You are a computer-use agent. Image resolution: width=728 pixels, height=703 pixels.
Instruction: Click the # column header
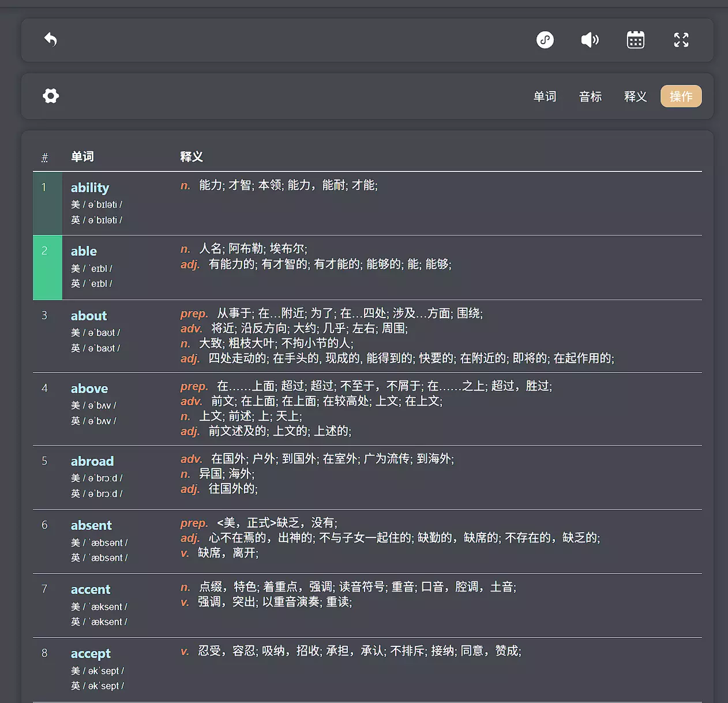(x=44, y=157)
